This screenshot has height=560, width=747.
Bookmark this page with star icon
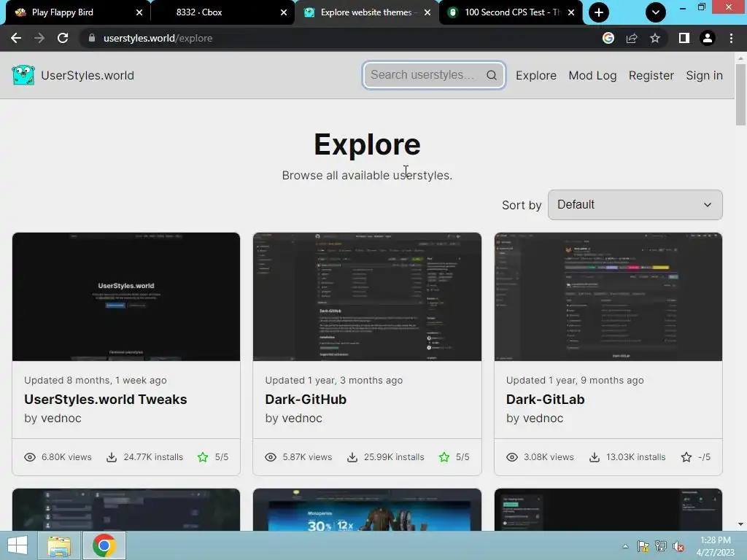[x=655, y=38]
